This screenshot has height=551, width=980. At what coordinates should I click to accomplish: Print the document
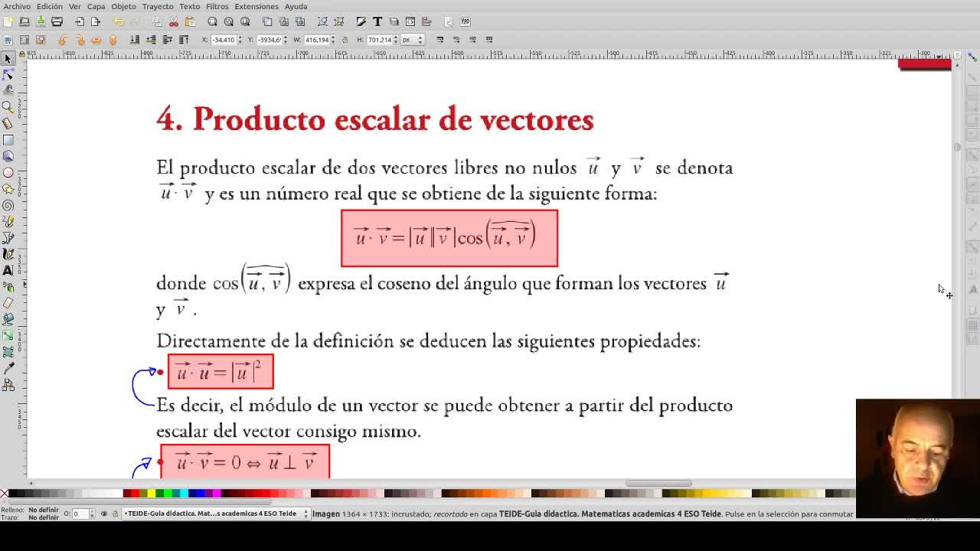click(x=57, y=21)
